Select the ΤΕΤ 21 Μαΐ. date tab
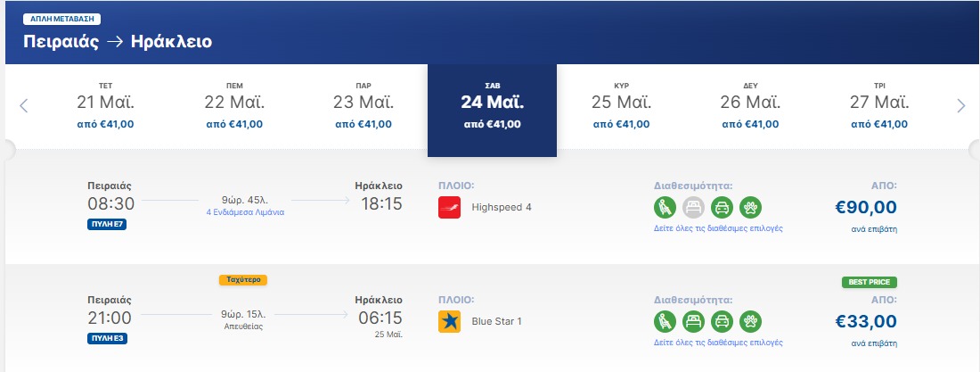 [x=106, y=106]
